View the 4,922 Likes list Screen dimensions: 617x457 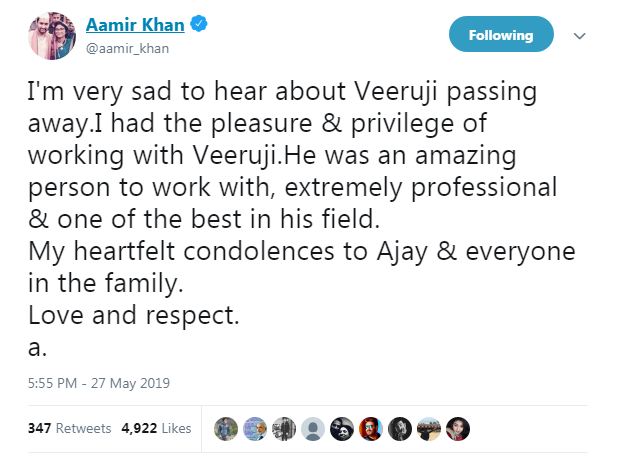(155, 428)
